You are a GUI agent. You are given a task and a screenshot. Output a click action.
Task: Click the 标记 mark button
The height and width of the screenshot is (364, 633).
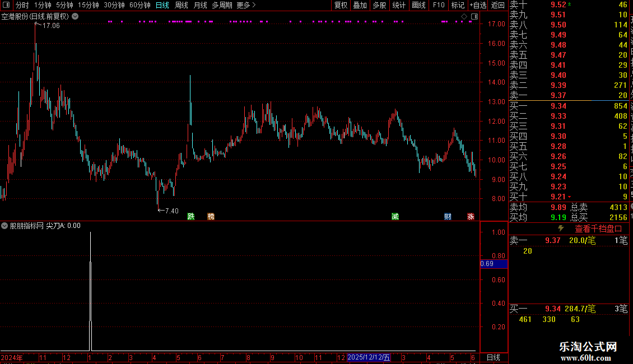click(x=458, y=5)
